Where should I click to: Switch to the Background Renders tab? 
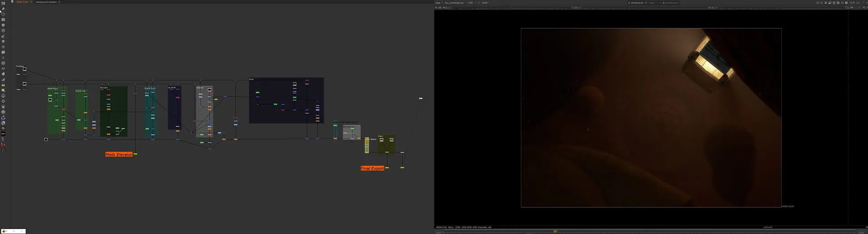[x=47, y=2]
